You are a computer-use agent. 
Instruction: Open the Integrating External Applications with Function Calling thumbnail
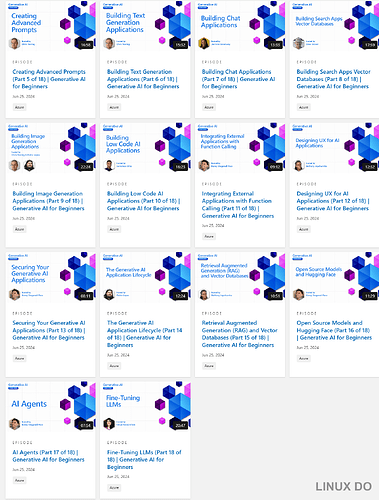point(240,148)
